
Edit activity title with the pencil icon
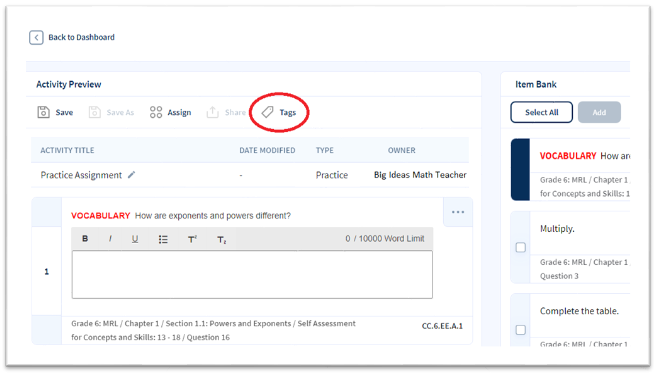tap(131, 175)
